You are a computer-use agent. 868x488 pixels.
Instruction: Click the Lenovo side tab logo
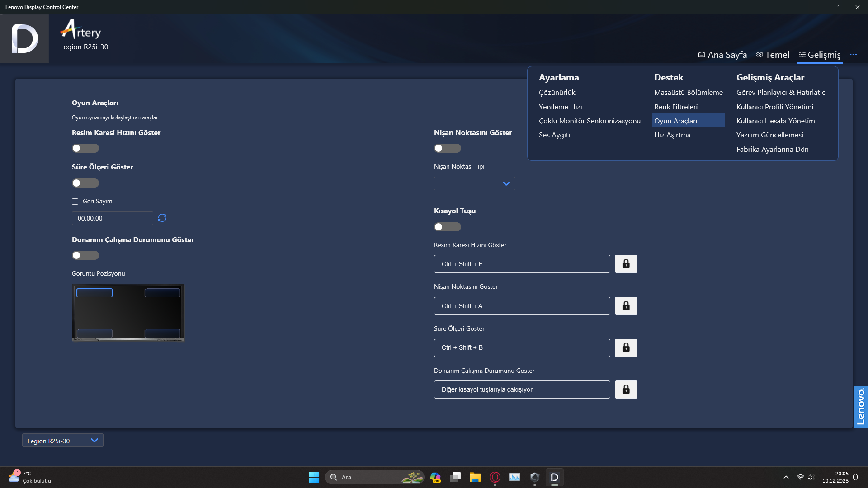[860, 407]
